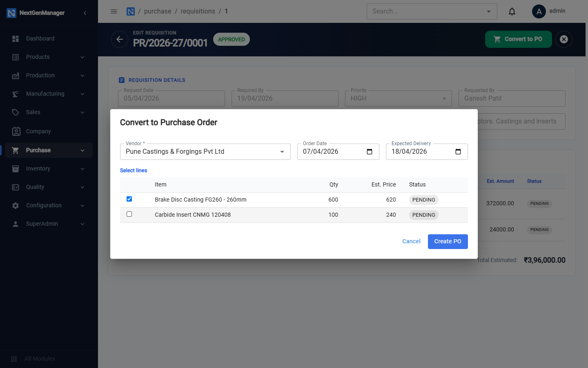Open the Vendor dropdown
Screen dimensions: 588x368
pos(205,152)
